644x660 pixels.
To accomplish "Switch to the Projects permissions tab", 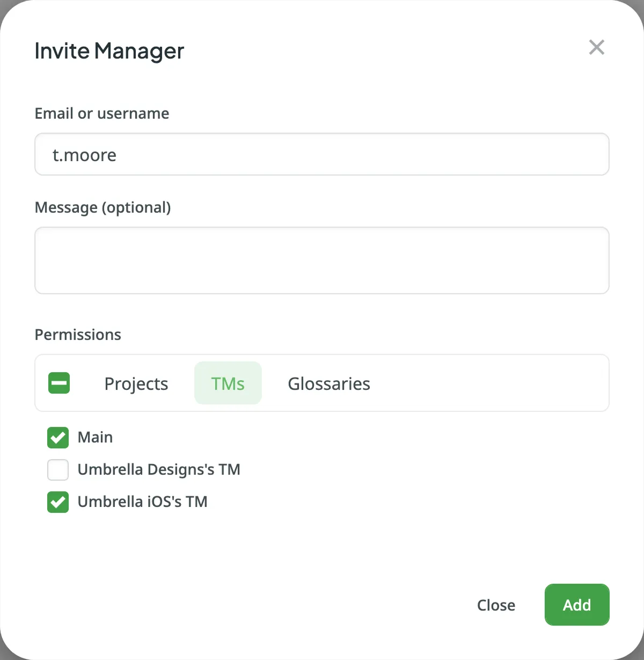I will tap(136, 383).
